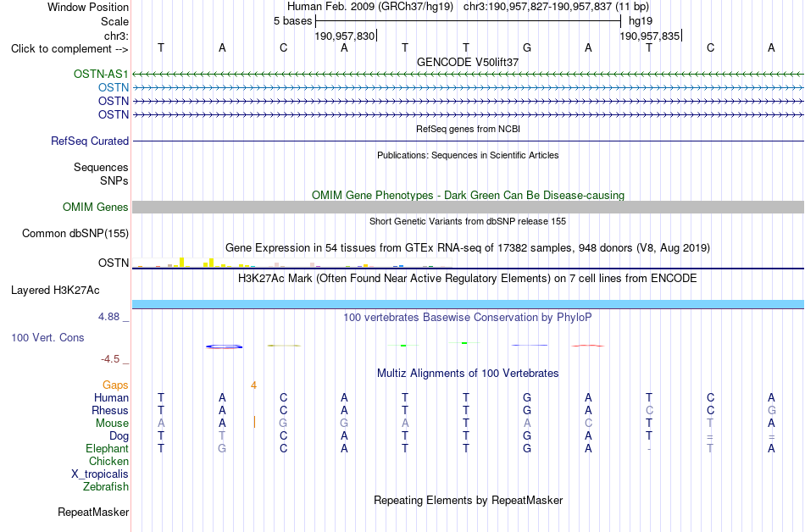
Task: Select the chr3:190,957,827-190,957,837 (11 bp) position text
Action: (x=556, y=7)
